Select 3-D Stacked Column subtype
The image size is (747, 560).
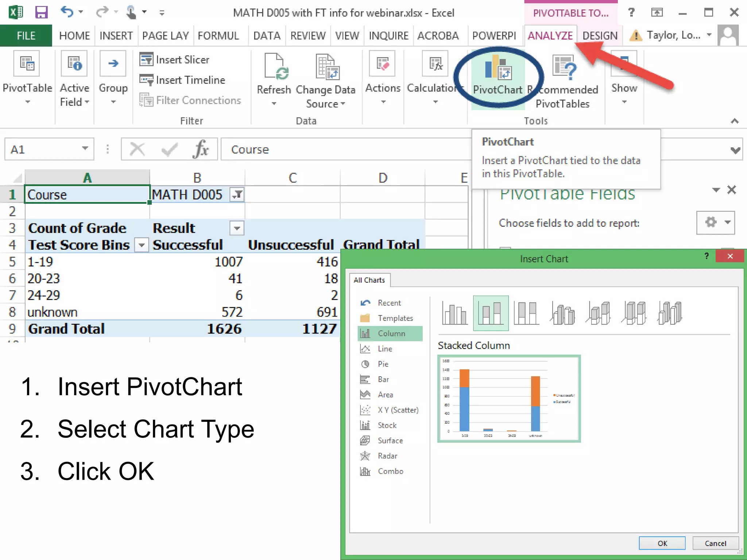(x=598, y=313)
